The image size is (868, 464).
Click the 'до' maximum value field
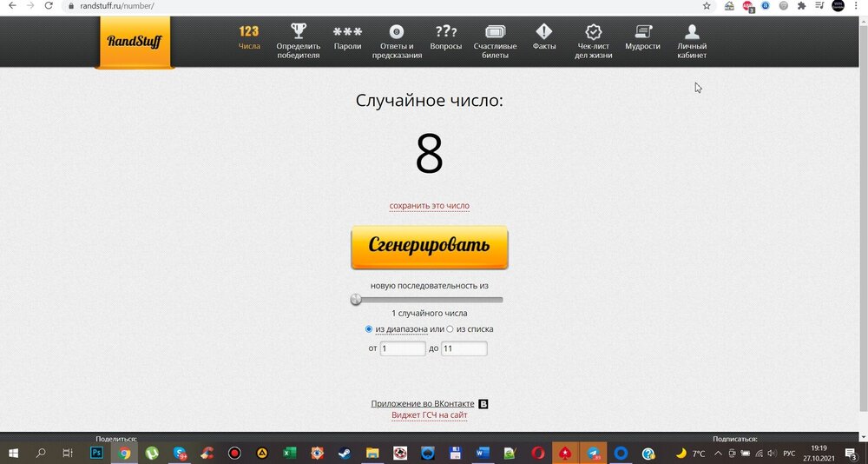[x=464, y=348]
